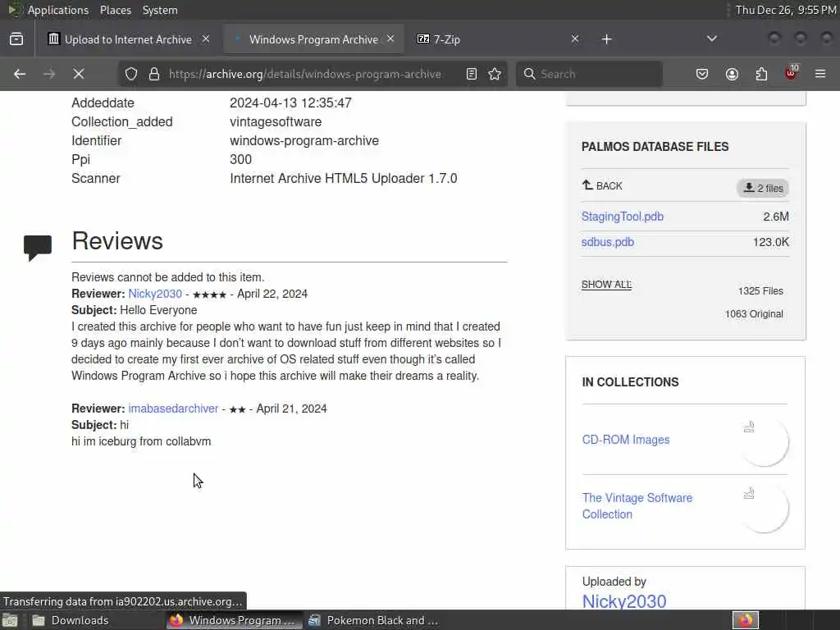840x630 pixels.
Task: Click the Addeddate value 2024-04-13 12:35:47
Action: [290, 103]
